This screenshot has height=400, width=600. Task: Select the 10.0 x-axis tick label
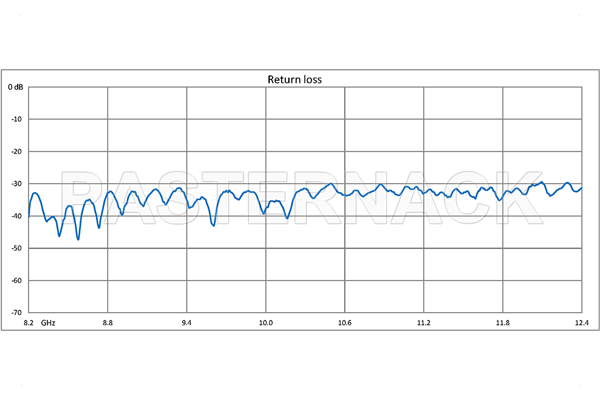click(x=266, y=323)
